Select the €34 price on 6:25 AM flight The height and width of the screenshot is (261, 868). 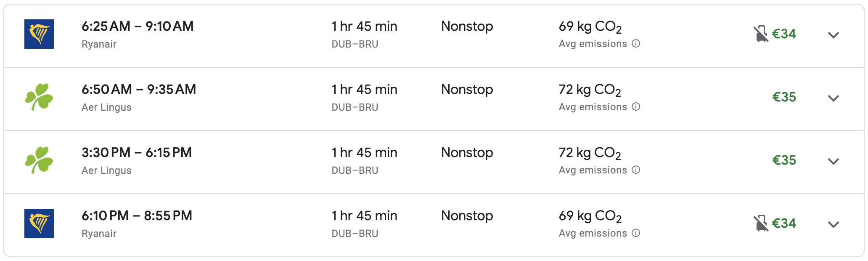tap(784, 34)
